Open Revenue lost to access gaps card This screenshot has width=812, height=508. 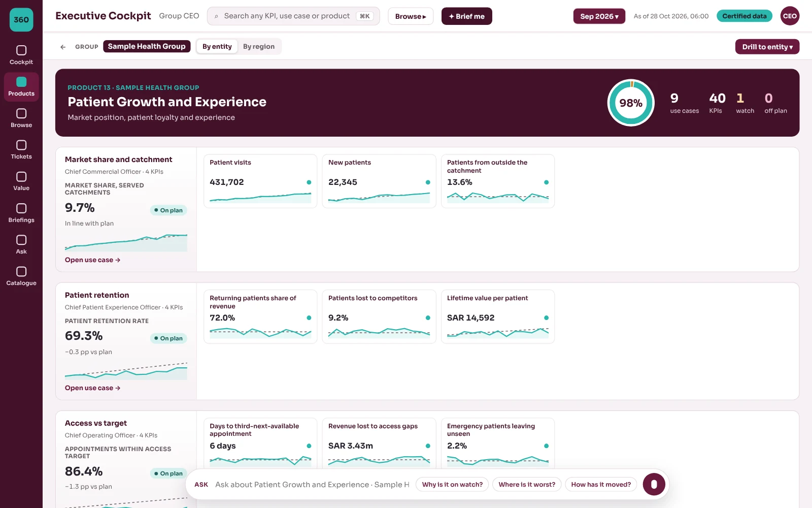[x=379, y=443]
